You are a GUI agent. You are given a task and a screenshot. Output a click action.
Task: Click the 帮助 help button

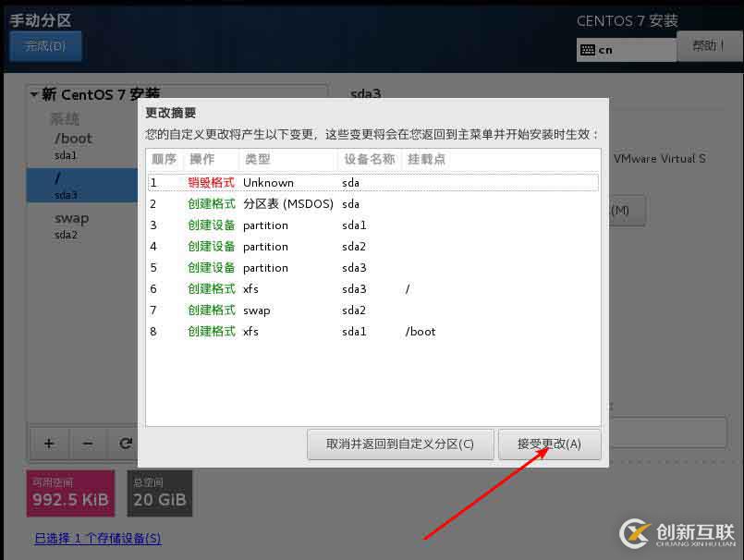pyautogui.click(x=708, y=44)
